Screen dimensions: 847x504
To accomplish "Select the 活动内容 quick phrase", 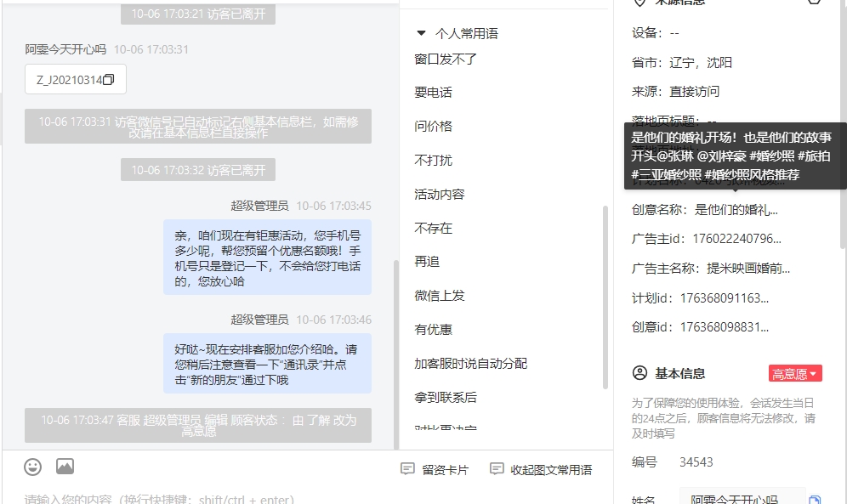I will pos(440,195).
